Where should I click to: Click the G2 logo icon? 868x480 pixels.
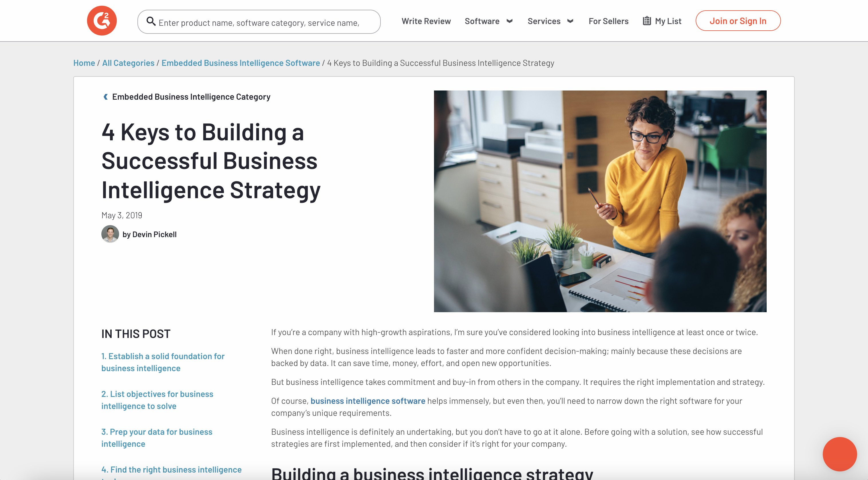point(102,21)
